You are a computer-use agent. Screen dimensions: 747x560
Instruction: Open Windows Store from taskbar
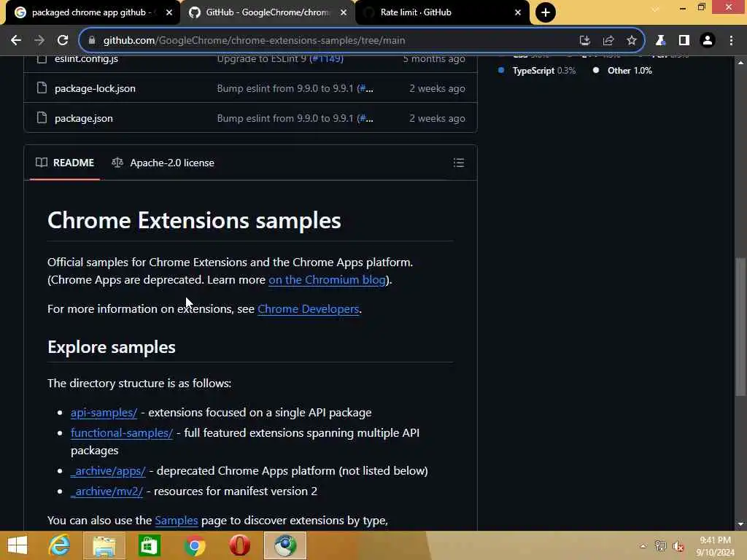pyautogui.click(x=149, y=545)
